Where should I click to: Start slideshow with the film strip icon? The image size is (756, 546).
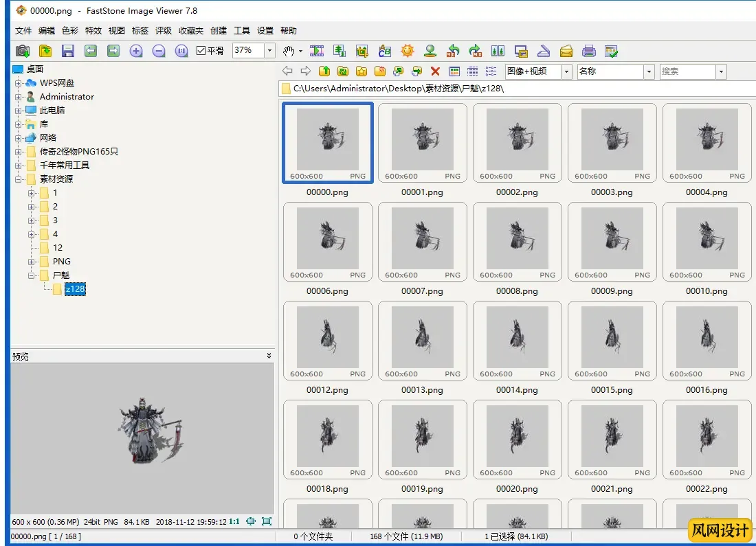tap(317, 51)
